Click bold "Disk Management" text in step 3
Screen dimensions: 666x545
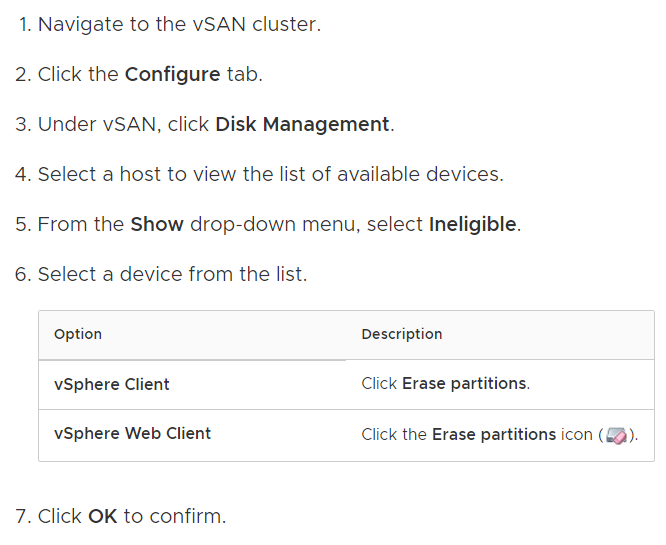point(302,125)
